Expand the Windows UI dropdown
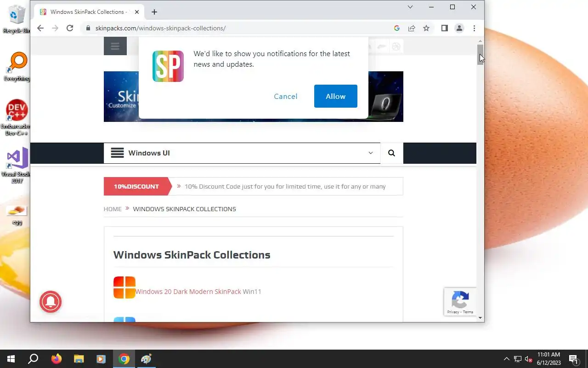The width and height of the screenshot is (588, 368). [371, 153]
